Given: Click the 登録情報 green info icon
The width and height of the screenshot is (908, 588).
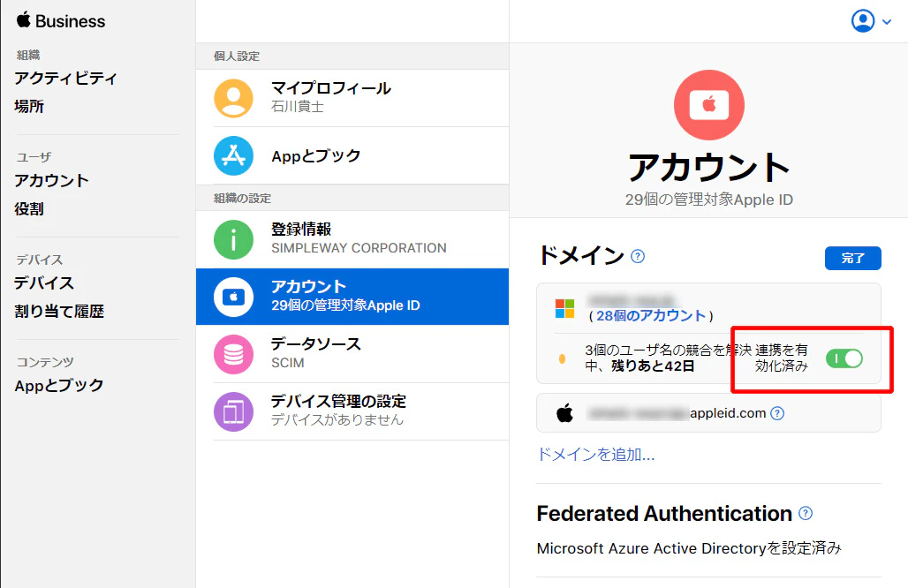Looking at the screenshot, I should 233,239.
